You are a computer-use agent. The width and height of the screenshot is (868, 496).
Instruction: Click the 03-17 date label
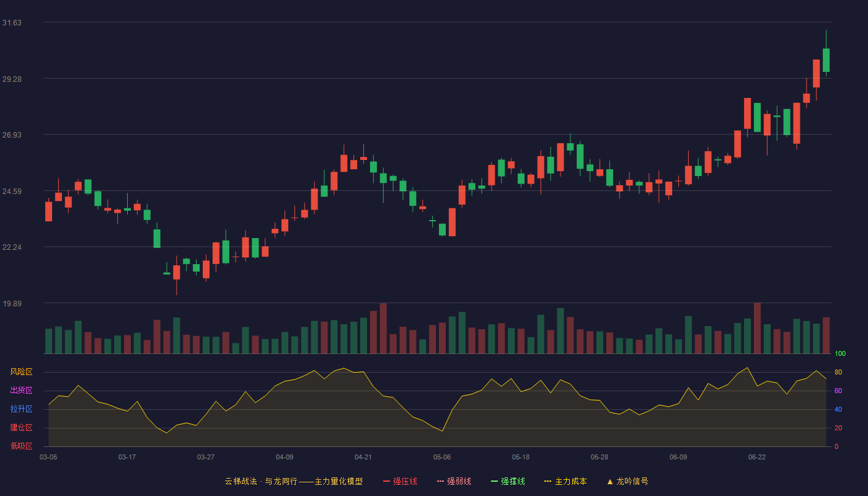(127, 457)
